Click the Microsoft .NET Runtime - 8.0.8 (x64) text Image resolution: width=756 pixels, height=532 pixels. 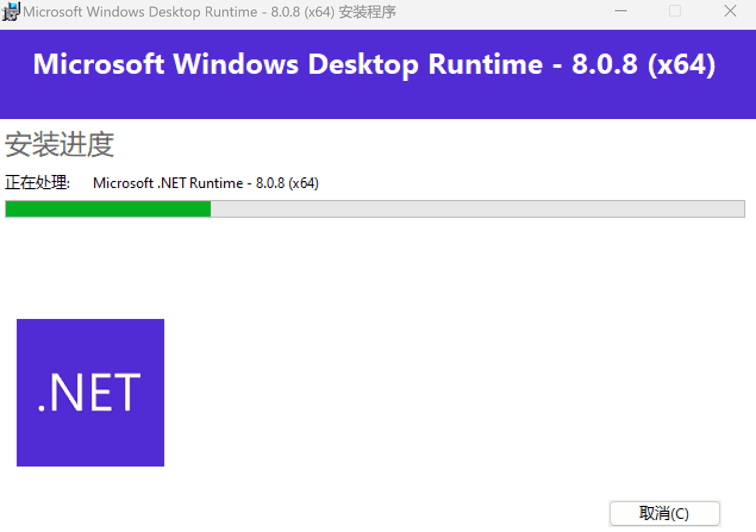point(206,183)
